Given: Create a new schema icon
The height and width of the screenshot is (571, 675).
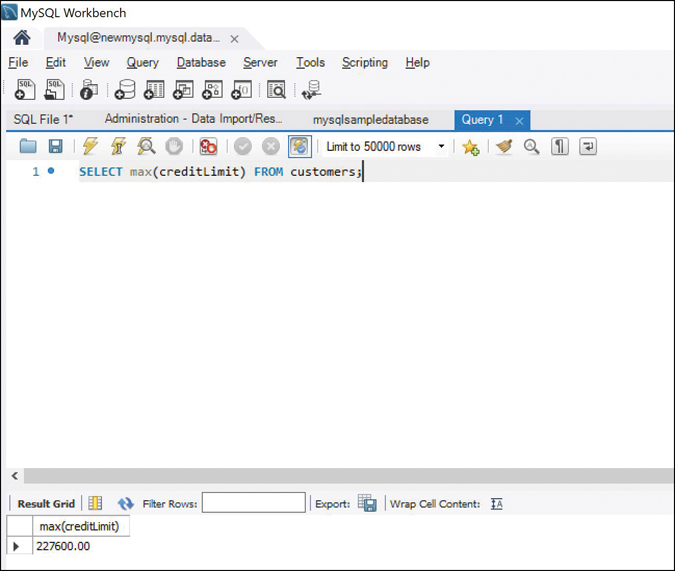Looking at the screenshot, I should [x=125, y=90].
